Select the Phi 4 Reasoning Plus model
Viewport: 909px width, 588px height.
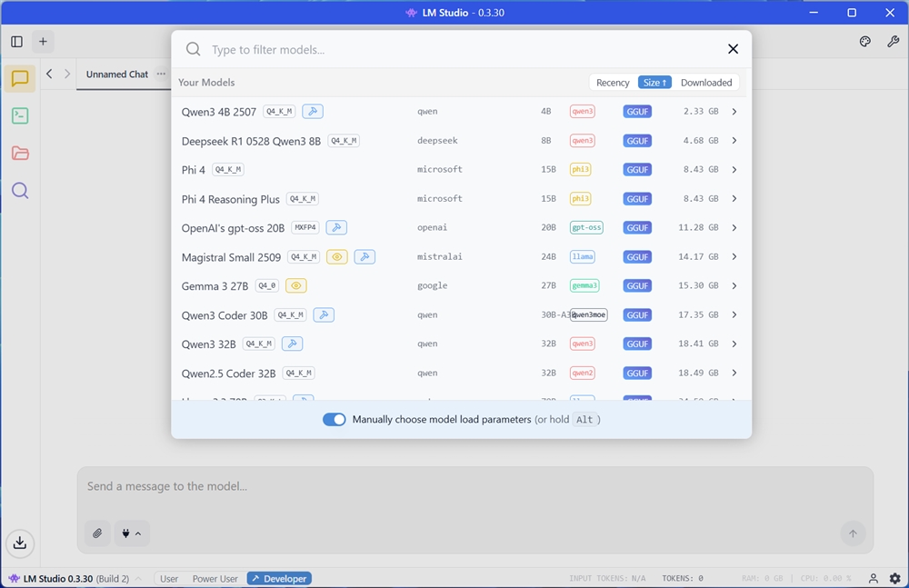pos(230,199)
